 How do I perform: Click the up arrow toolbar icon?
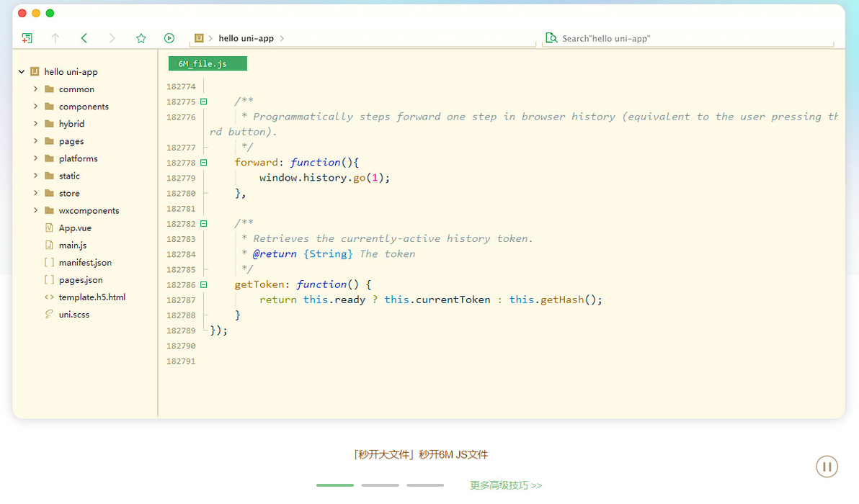55,38
